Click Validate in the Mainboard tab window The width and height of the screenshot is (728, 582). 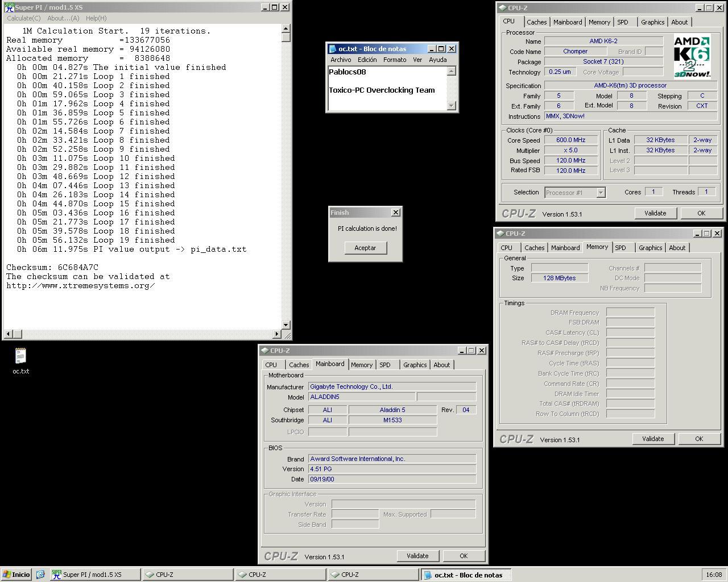pyautogui.click(x=417, y=556)
